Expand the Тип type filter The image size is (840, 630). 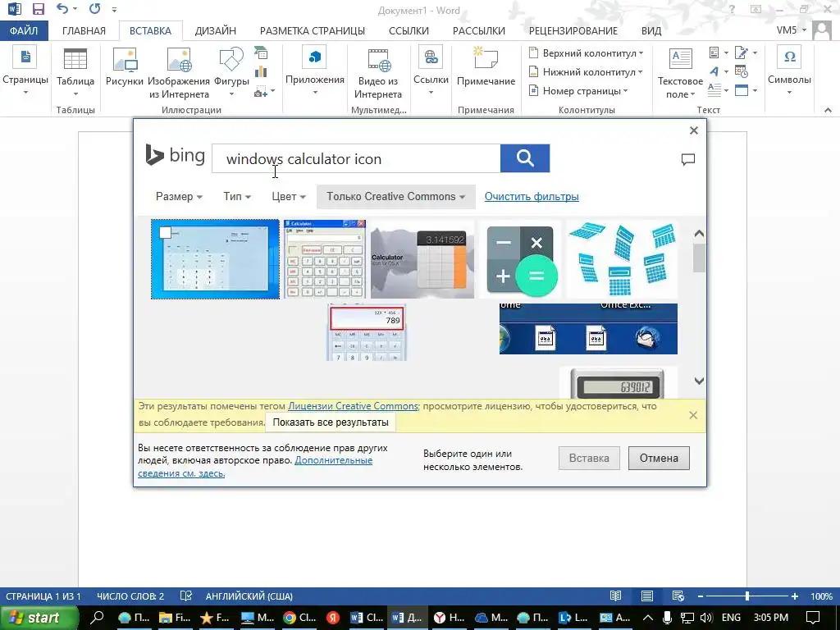click(x=237, y=197)
